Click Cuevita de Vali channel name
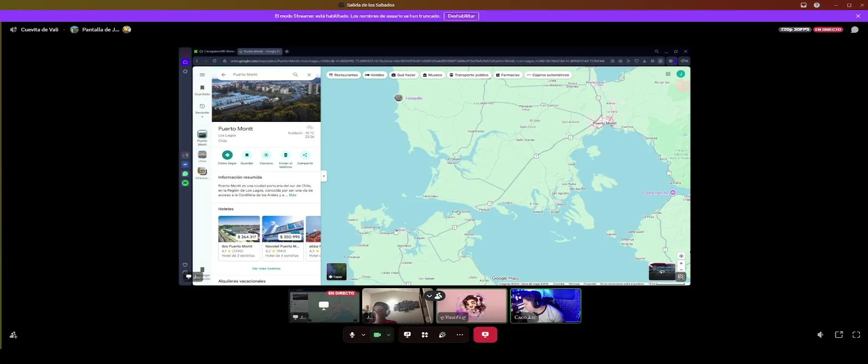The width and height of the screenshot is (868, 364). point(39,29)
